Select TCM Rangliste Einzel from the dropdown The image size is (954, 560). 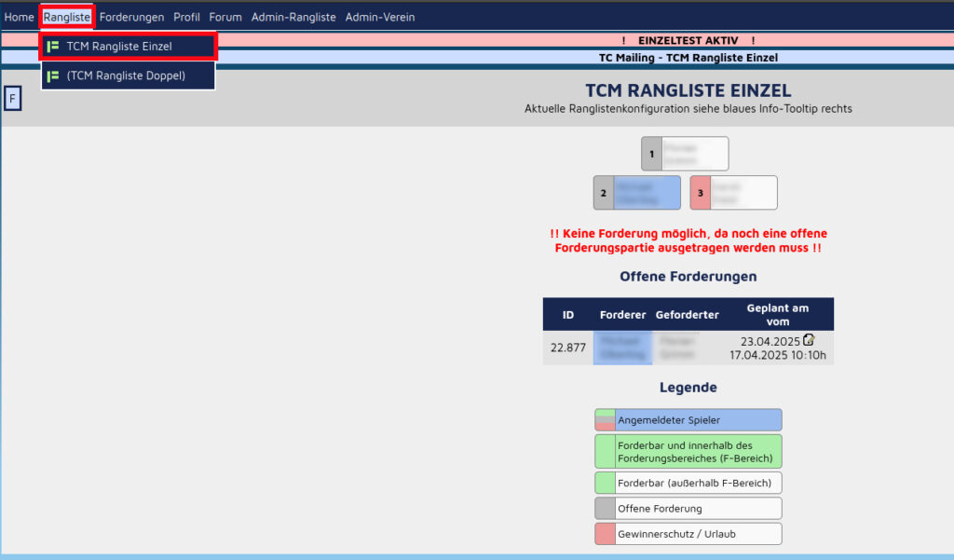(x=119, y=47)
